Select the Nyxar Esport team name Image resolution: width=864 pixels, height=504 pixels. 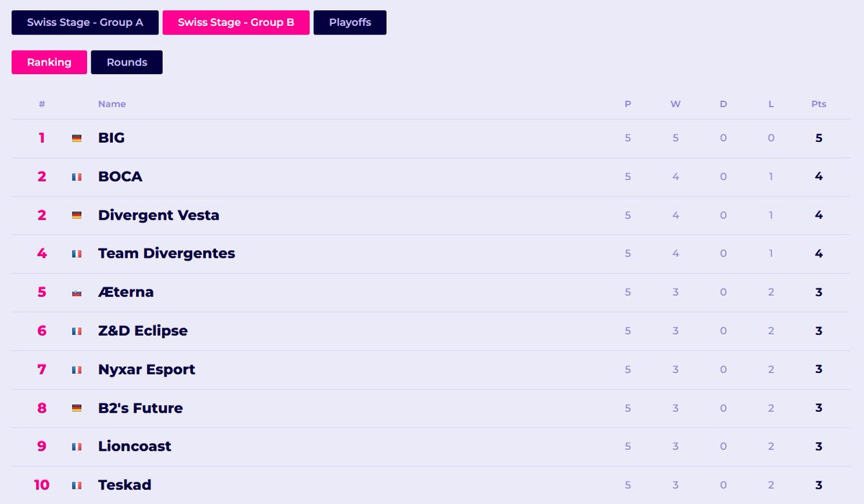pos(147,369)
